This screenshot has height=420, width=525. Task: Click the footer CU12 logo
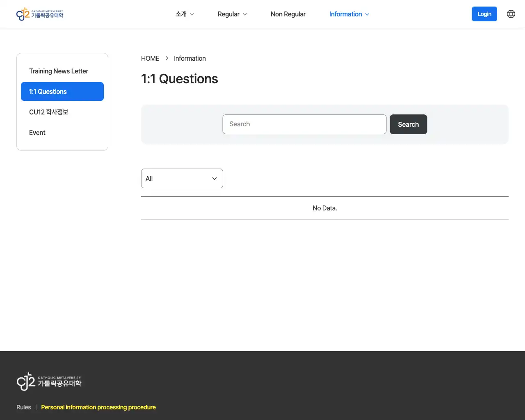click(x=49, y=381)
